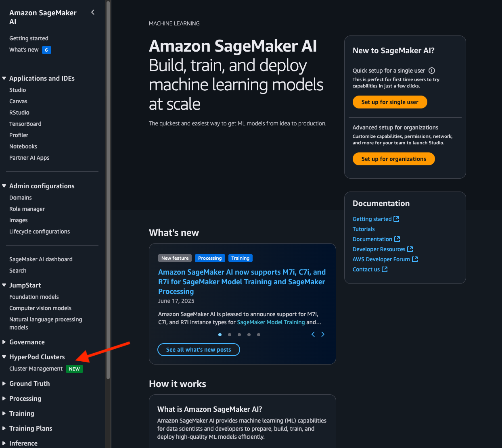Image resolution: width=502 pixels, height=448 pixels.
Task: Expand the Governance section
Action: point(4,342)
